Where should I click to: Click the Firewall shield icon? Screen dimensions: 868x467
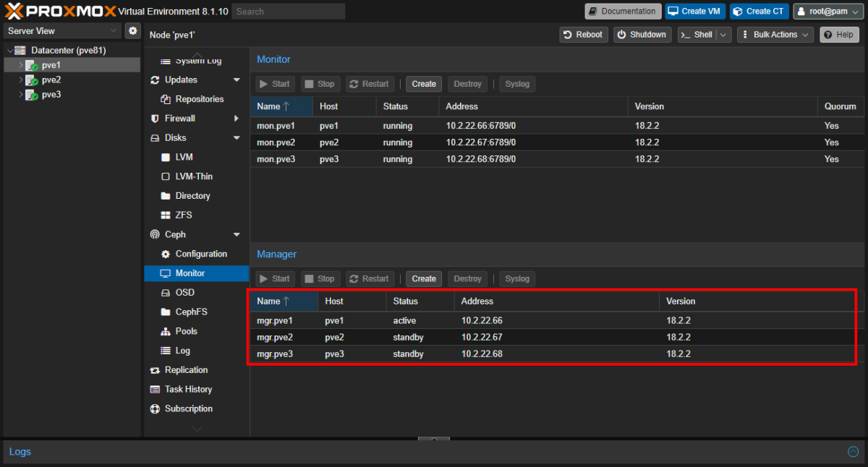155,119
